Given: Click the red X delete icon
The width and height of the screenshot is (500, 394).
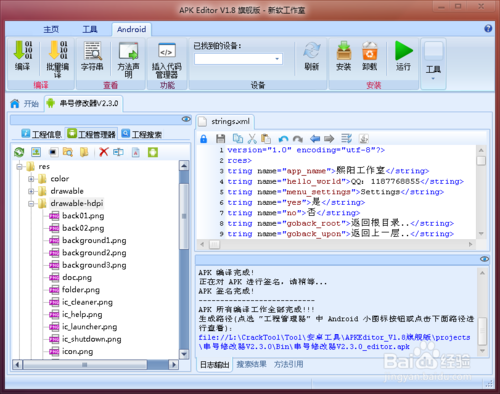Looking at the screenshot, I should click(x=104, y=152).
